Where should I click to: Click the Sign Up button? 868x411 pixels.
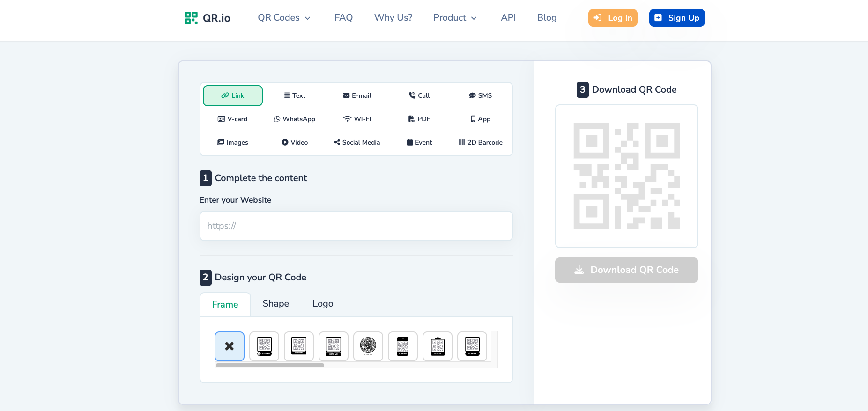coord(677,18)
